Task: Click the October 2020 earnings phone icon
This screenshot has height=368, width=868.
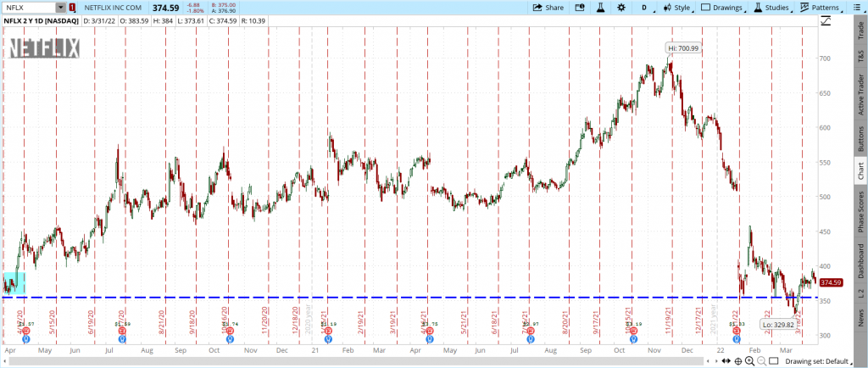Action: click(230, 331)
